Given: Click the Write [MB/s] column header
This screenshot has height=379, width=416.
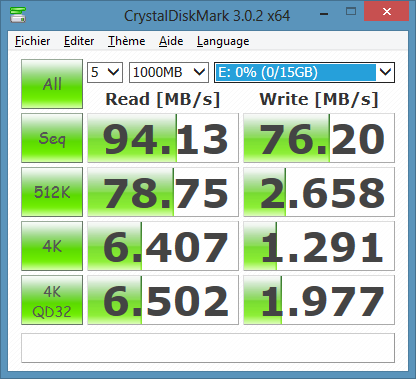Looking at the screenshot, I should point(319,99).
